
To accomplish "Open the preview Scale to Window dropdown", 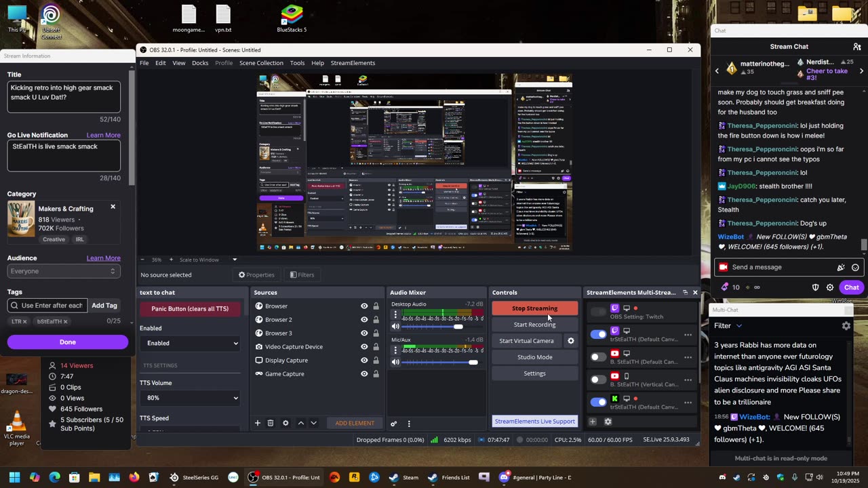I will click(x=208, y=260).
